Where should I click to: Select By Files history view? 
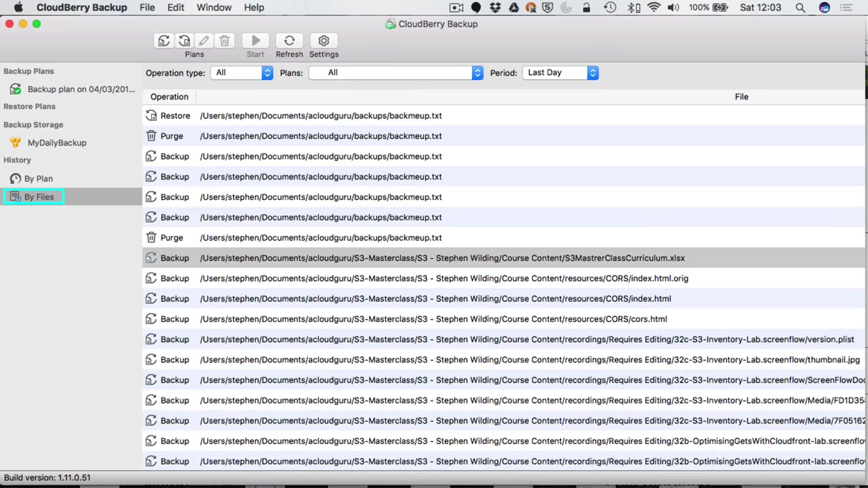pos(39,197)
